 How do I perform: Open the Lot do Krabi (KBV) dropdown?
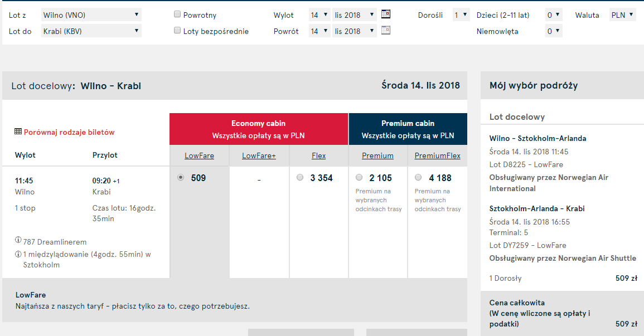coord(91,31)
